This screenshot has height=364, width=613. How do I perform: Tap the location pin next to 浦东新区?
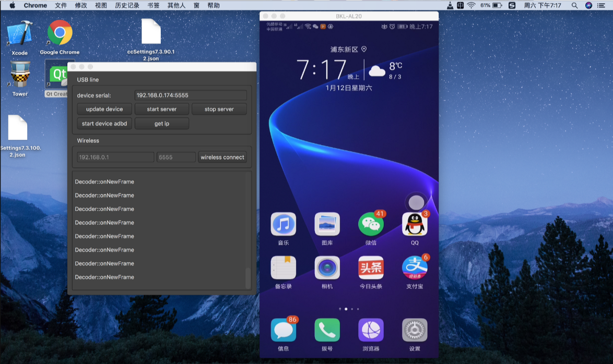pos(364,49)
